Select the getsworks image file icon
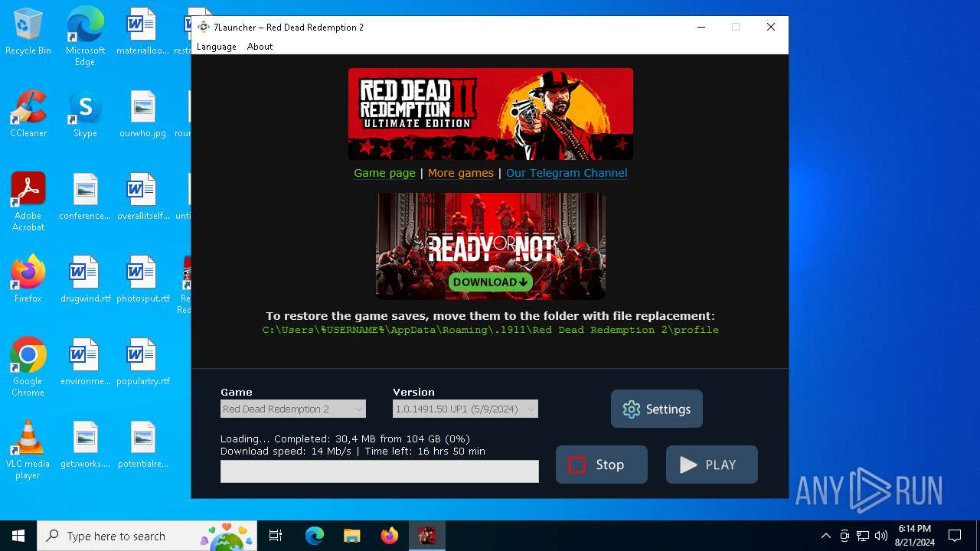Screen dimensions: 980x551 point(85,444)
